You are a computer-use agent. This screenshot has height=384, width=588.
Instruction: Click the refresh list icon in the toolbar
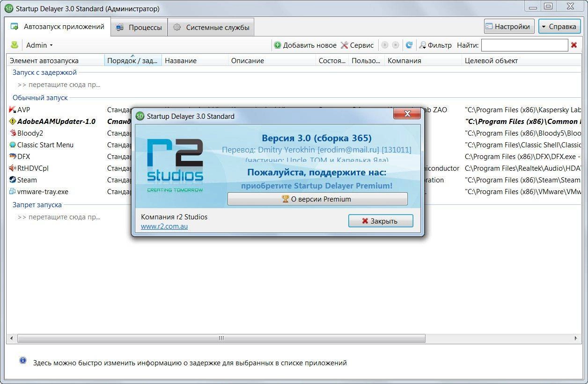pyautogui.click(x=409, y=45)
